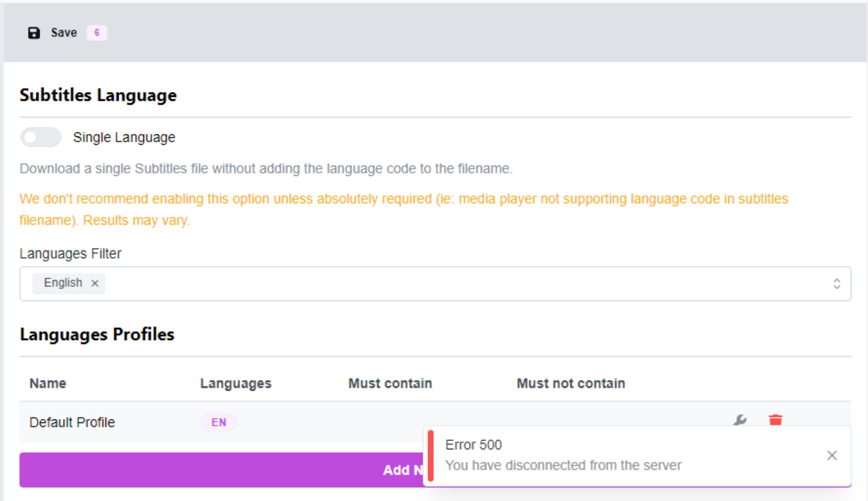The height and width of the screenshot is (501, 868).
Task: Enable the Single Language toggle
Action: click(x=40, y=137)
